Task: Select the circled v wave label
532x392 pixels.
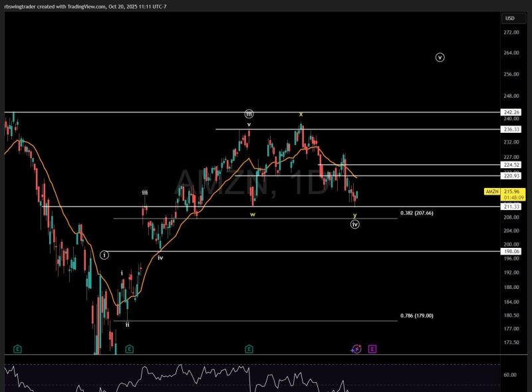Action: [x=440, y=58]
